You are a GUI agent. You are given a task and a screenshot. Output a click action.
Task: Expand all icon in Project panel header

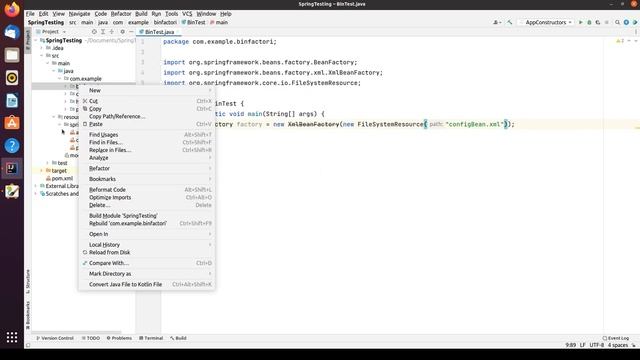[103, 31]
